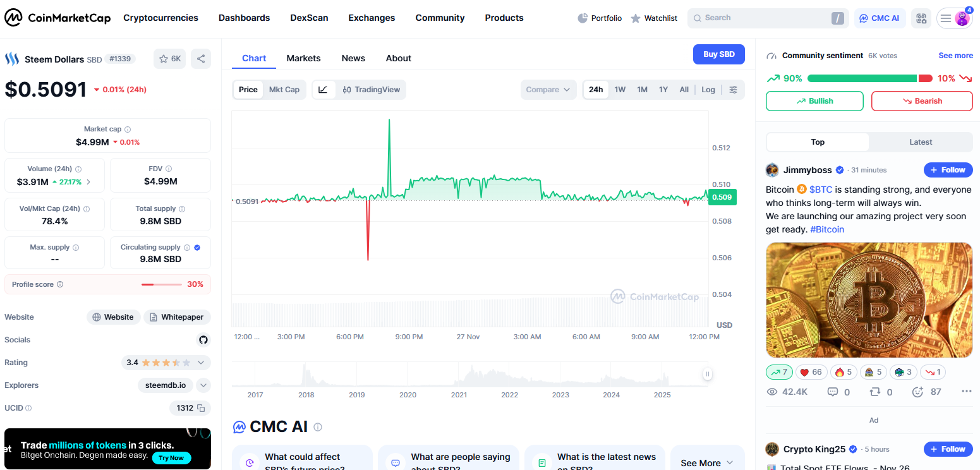Viewport: 980px width, 470px height.
Task: Click the share icon beside Steem Dollars
Action: [201, 59]
